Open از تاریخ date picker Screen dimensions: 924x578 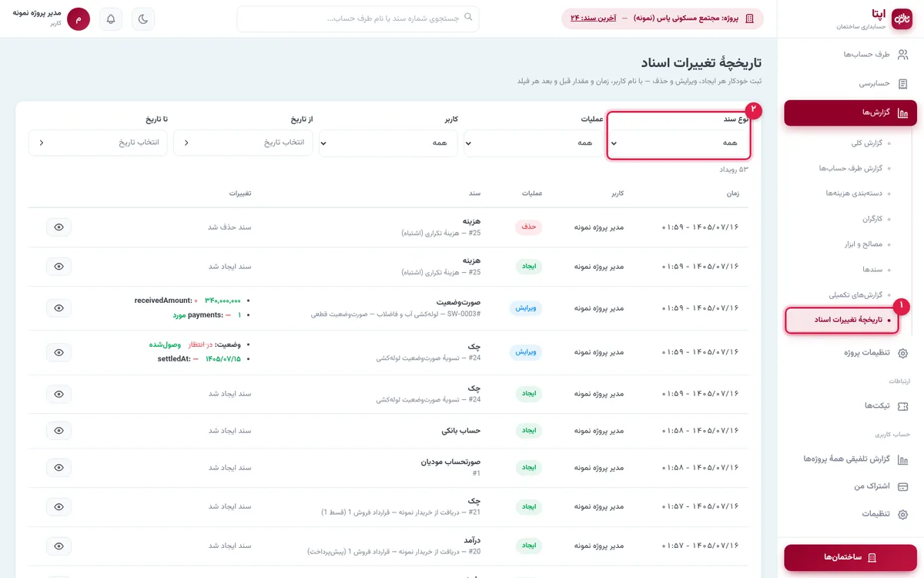coord(243,143)
